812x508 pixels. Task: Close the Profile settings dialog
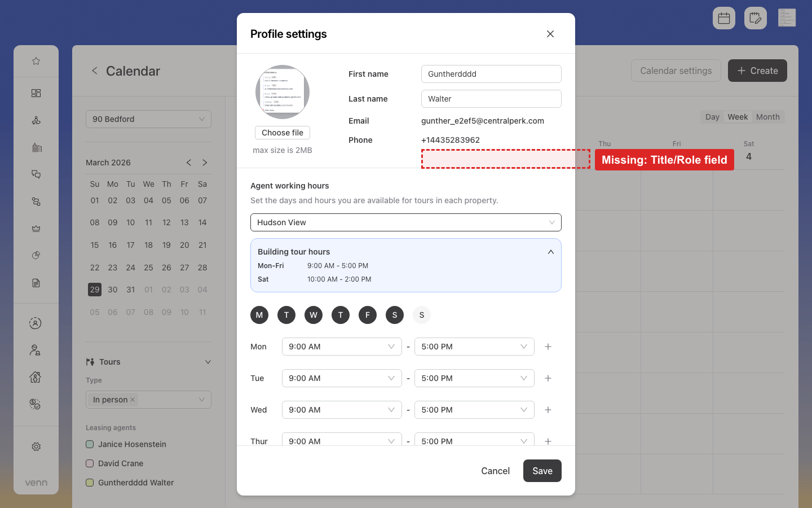[x=550, y=34]
